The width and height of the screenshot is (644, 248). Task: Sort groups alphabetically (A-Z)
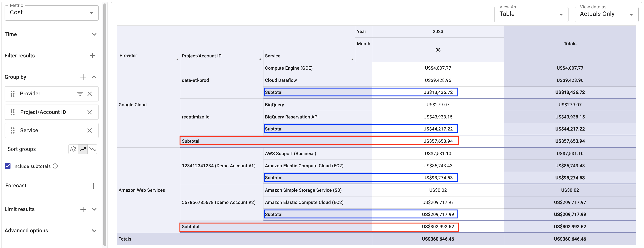73,149
